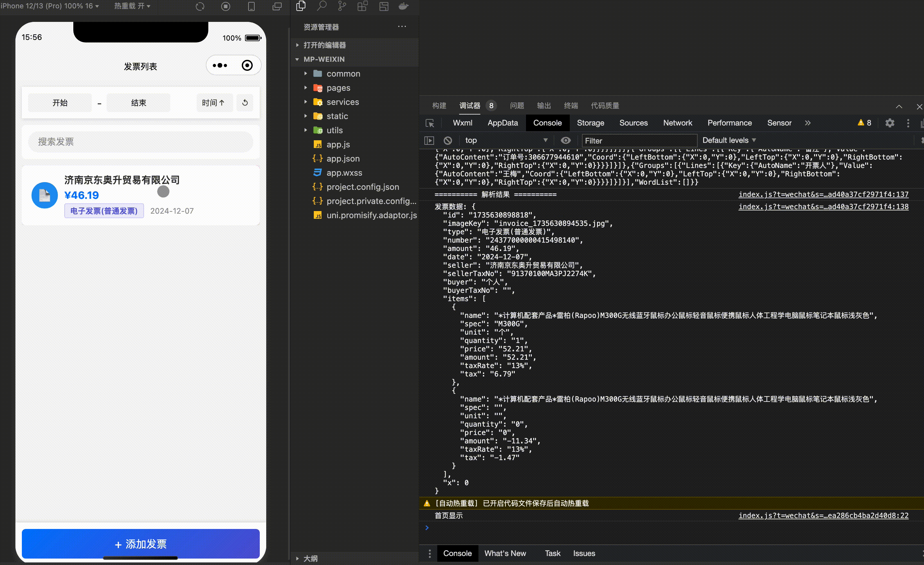Expand the utils folder
The height and width of the screenshot is (565, 924).
click(x=354, y=130)
